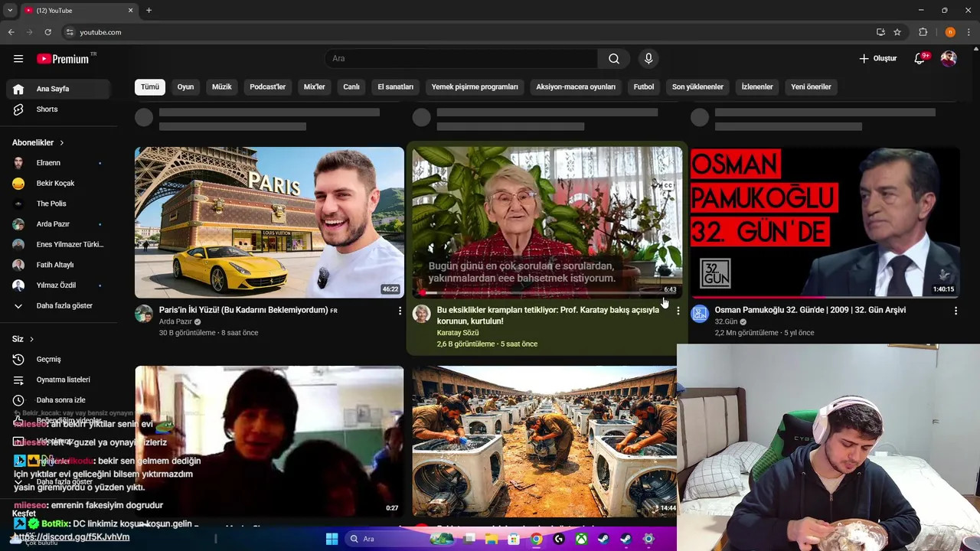Select the Yeni öneriler chip
The height and width of the screenshot is (551, 980).
pyautogui.click(x=811, y=87)
